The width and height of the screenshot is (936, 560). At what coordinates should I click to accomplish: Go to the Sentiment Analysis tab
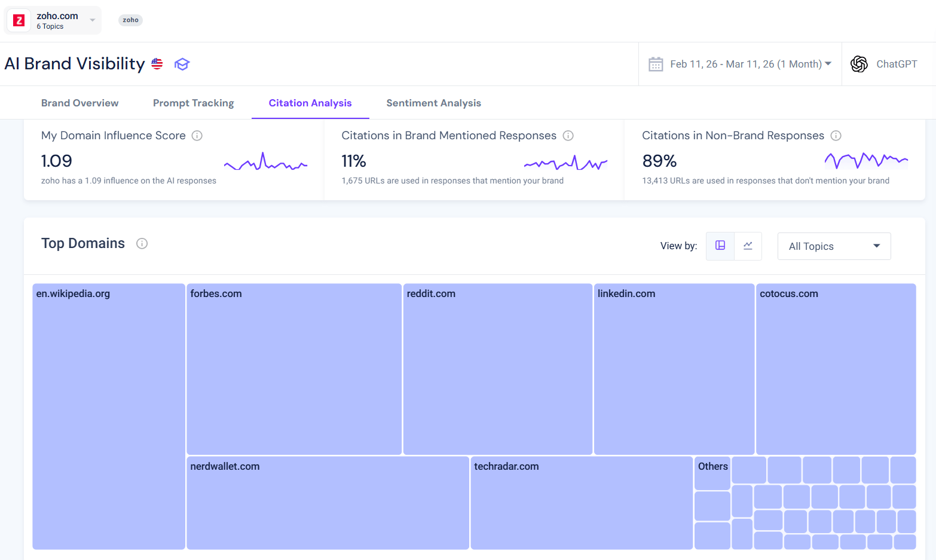(x=434, y=103)
